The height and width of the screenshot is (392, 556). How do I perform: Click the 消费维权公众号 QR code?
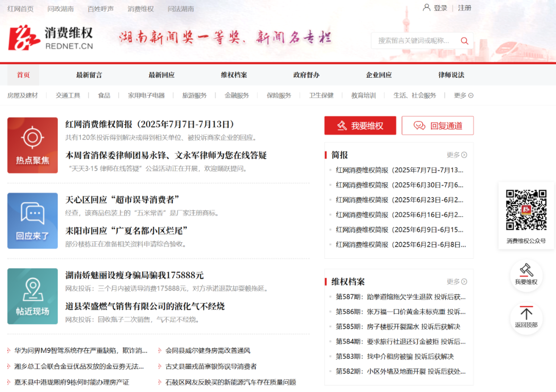(x=526, y=210)
